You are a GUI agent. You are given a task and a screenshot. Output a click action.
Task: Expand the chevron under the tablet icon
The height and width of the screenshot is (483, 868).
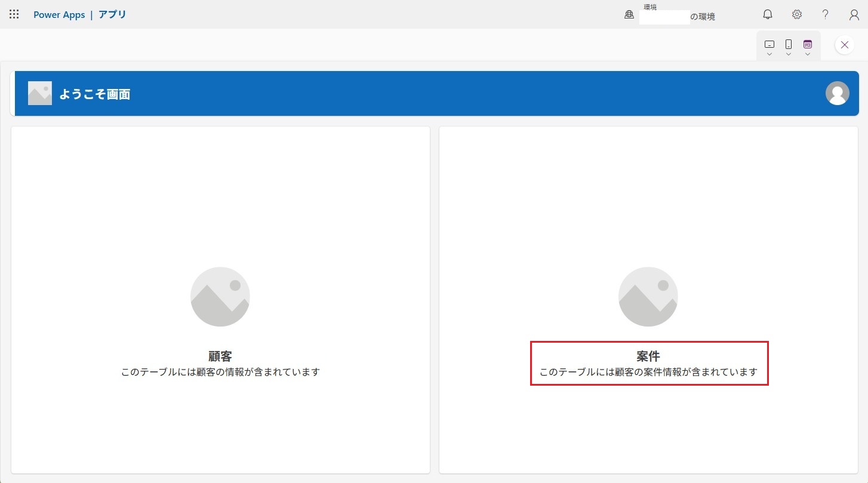coord(769,54)
